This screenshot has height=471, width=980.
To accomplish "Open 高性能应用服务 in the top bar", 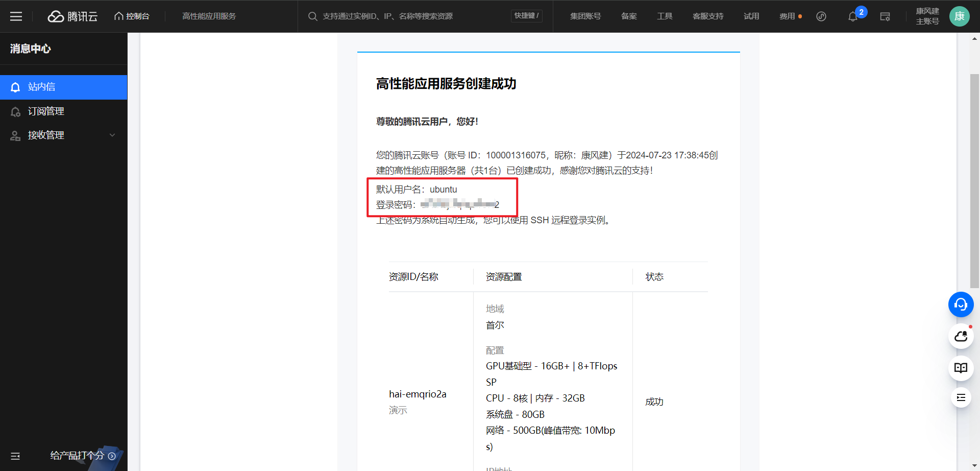I will coord(209,16).
